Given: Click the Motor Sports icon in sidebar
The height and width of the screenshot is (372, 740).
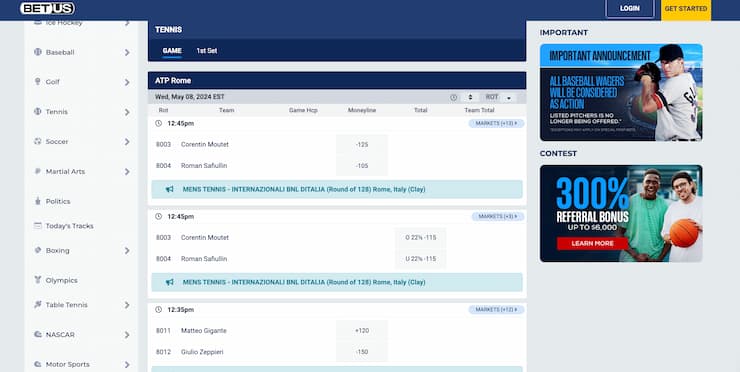Looking at the screenshot, I should click(38, 364).
